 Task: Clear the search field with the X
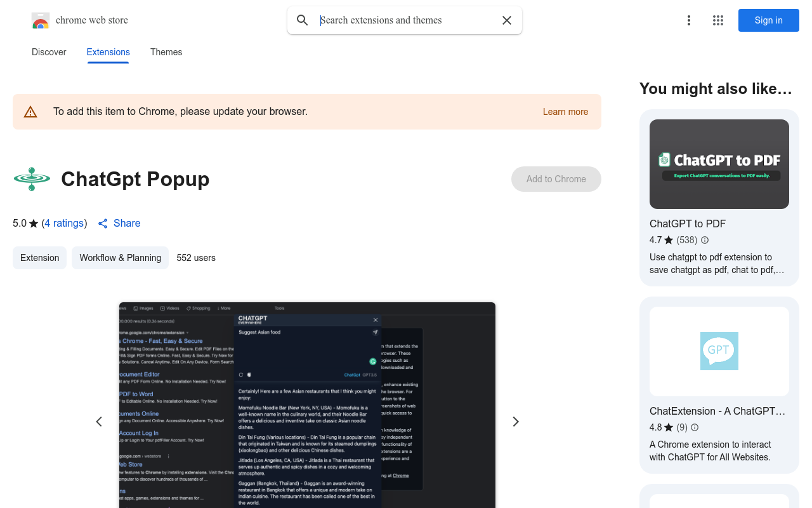click(507, 20)
